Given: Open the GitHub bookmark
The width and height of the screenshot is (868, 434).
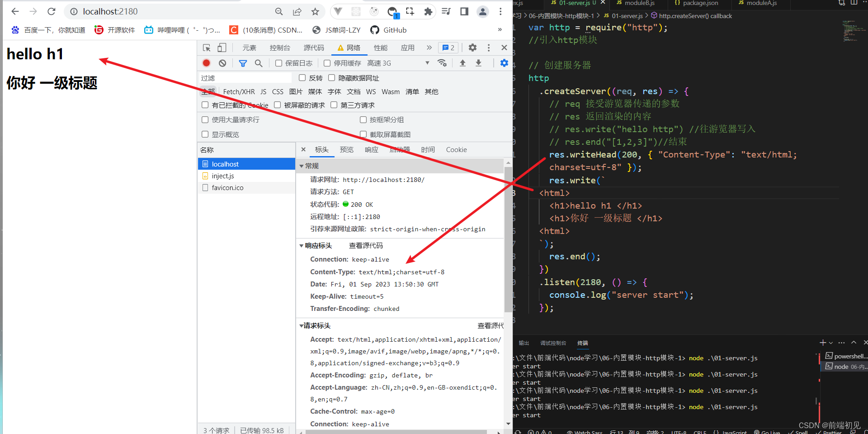Looking at the screenshot, I should (x=389, y=30).
